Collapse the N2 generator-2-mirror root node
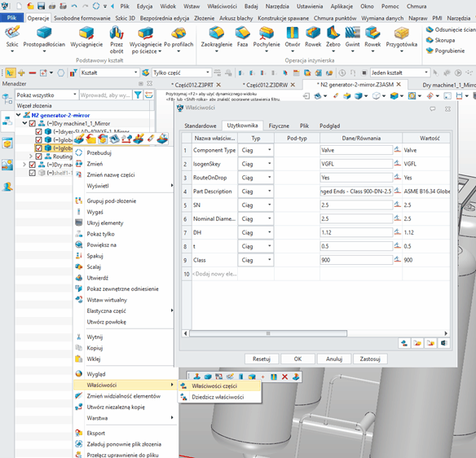The height and width of the screenshot is (458, 476). [19, 115]
